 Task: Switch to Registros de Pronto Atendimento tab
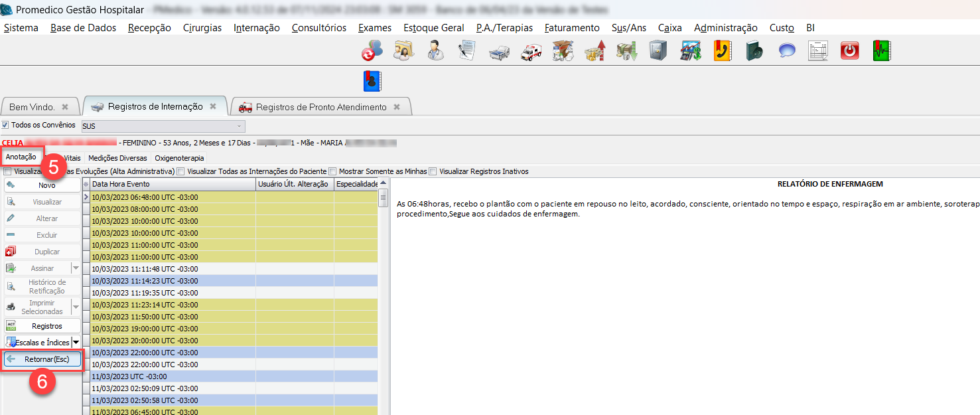pyautogui.click(x=320, y=107)
